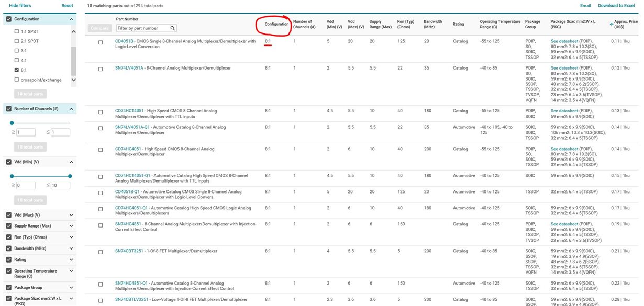
Task: Open See datasheet link for CD74HCT4051
Action: [x=564, y=111]
